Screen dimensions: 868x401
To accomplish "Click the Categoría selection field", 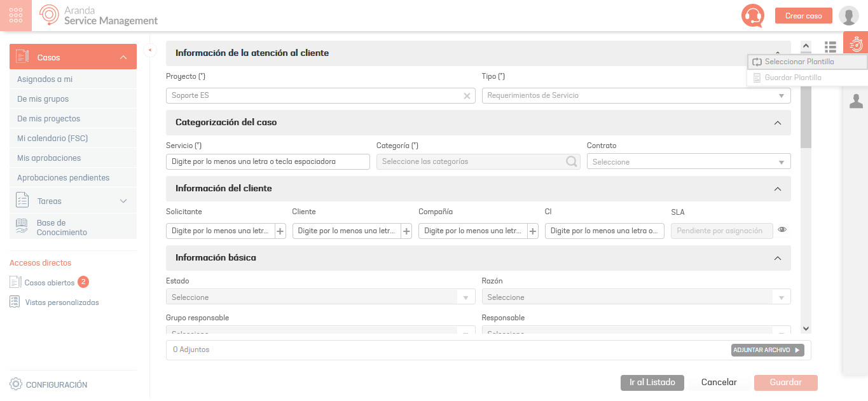I will click(x=478, y=161).
